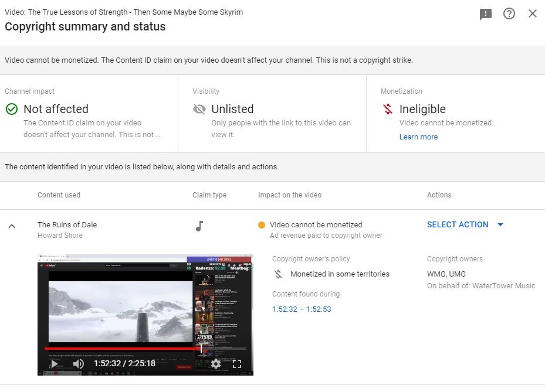Viewport: 545px width, 392px height.
Task: Open the Learn more link under Monetization
Action: point(418,137)
